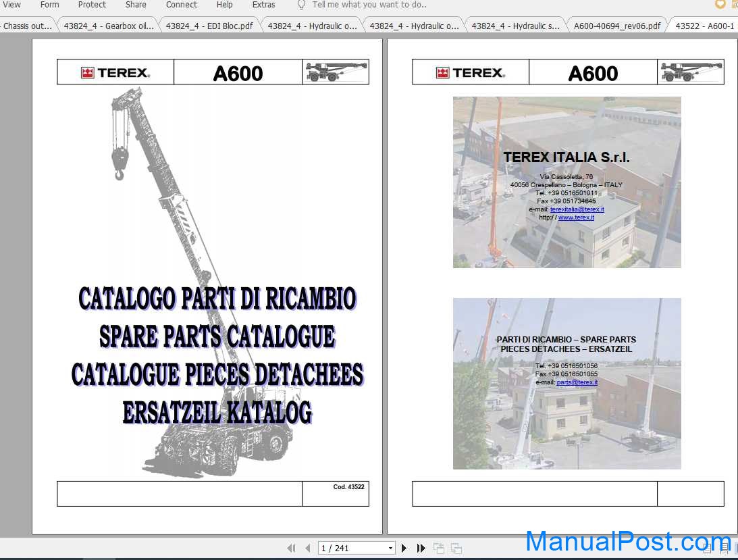Go to previous page arrow
The image size is (738, 560).
point(308,548)
